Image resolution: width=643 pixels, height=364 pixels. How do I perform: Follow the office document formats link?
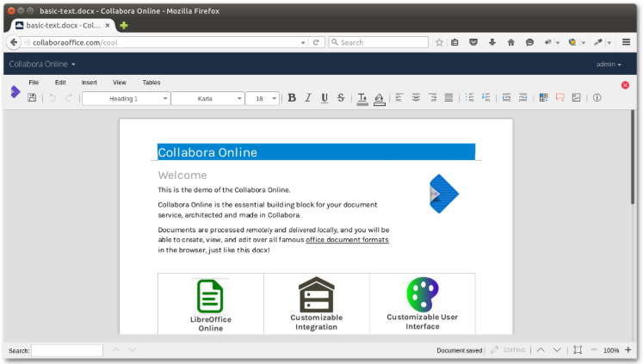point(347,240)
